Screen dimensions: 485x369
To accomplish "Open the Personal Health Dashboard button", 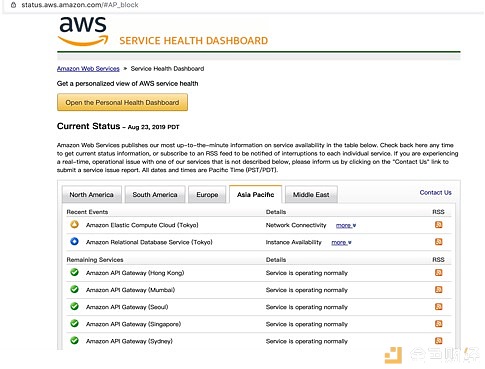I will pos(122,102).
